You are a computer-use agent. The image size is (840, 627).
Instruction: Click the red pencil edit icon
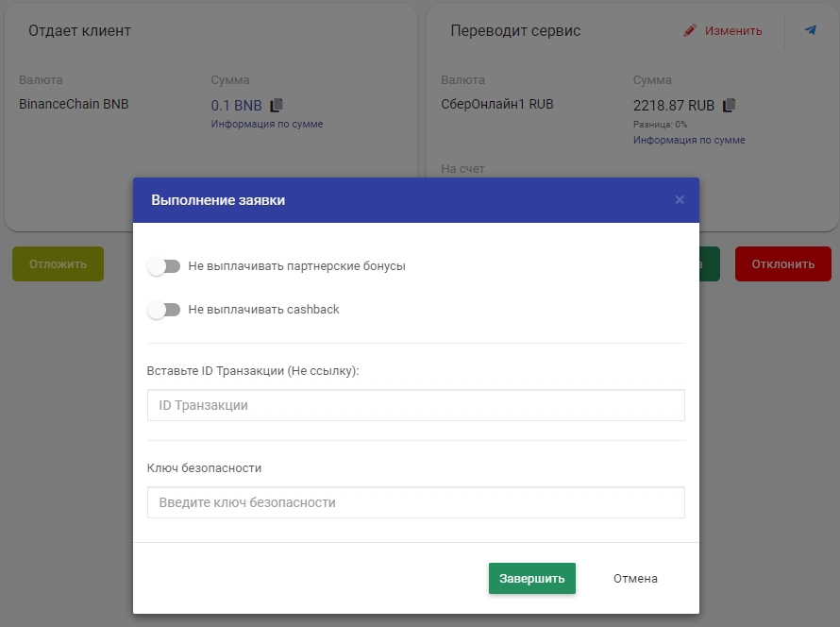click(x=689, y=30)
